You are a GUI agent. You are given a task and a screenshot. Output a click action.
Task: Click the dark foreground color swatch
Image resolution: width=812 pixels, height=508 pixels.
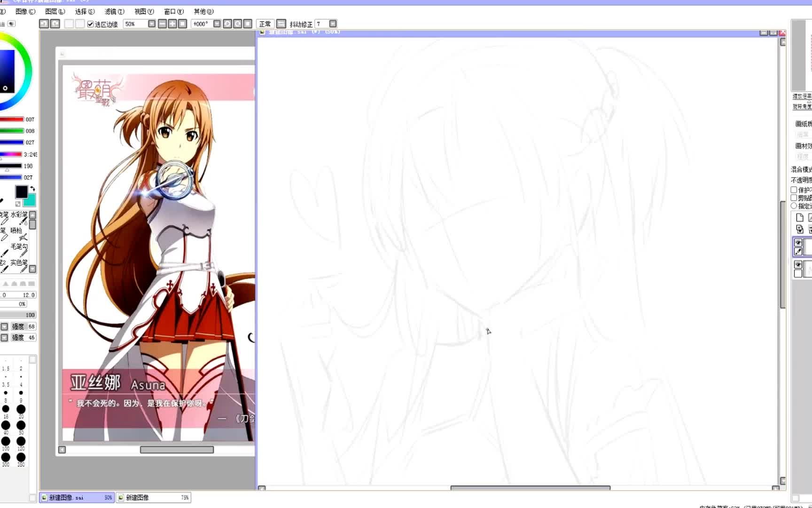pos(21,192)
